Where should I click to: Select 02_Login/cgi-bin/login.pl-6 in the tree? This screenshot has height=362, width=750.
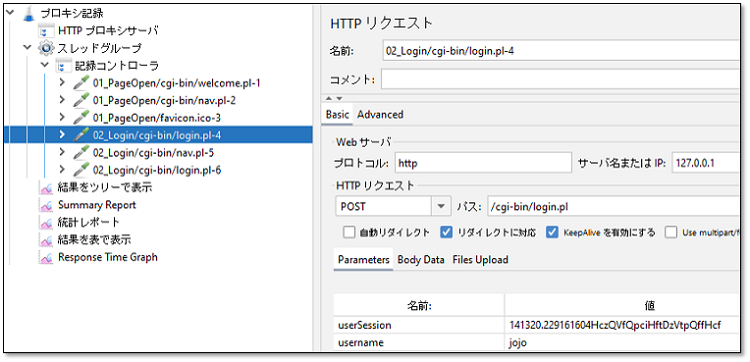[x=157, y=170]
